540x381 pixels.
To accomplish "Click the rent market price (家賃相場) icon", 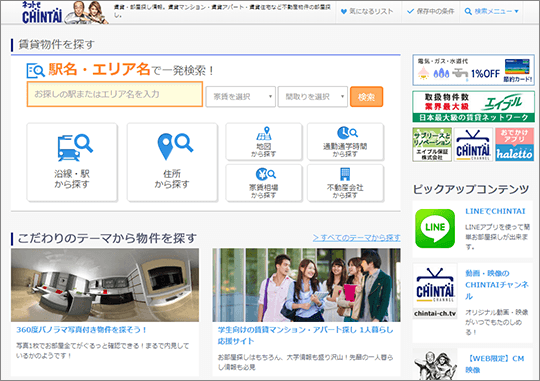I will [x=266, y=174].
